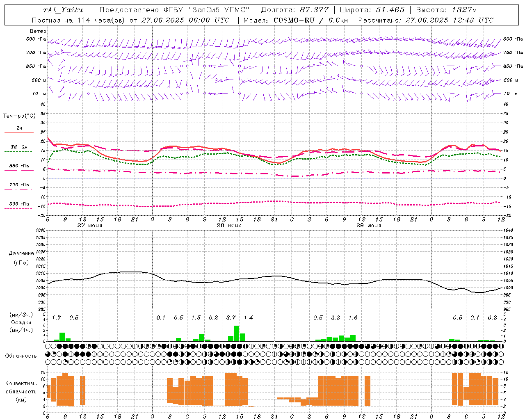This screenshot has height=420, width=525.
Task: Click the Ветер panel label
Action: pos(38,31)
